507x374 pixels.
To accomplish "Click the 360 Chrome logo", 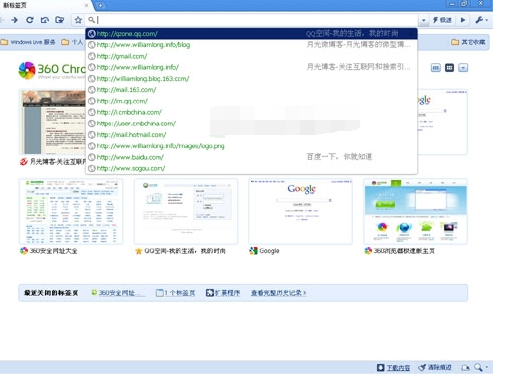I will (52, 70).
